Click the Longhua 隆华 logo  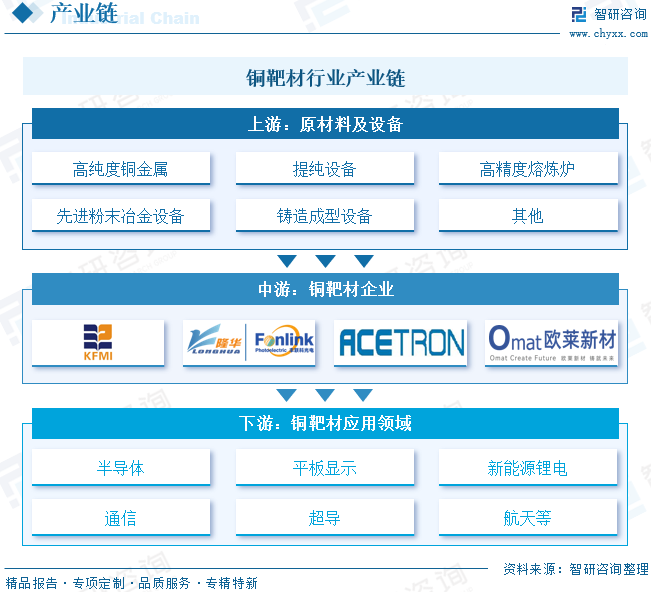[x=214, y=342]
